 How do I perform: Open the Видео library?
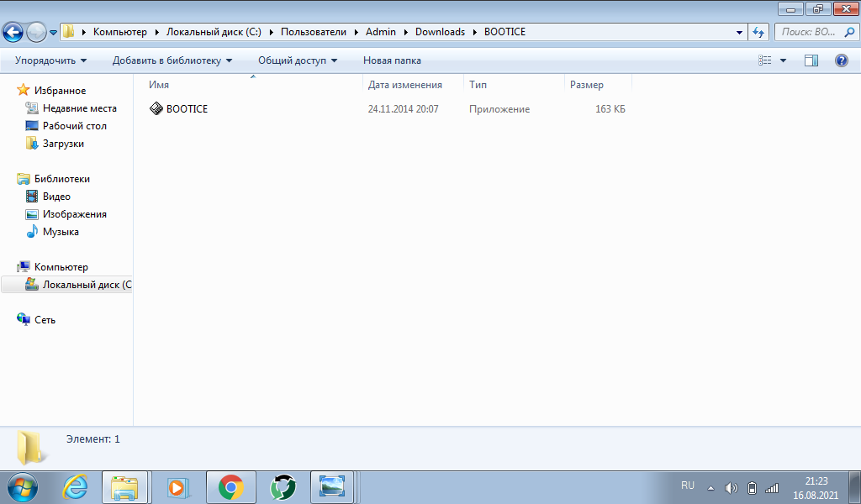(x=56, y=197)
